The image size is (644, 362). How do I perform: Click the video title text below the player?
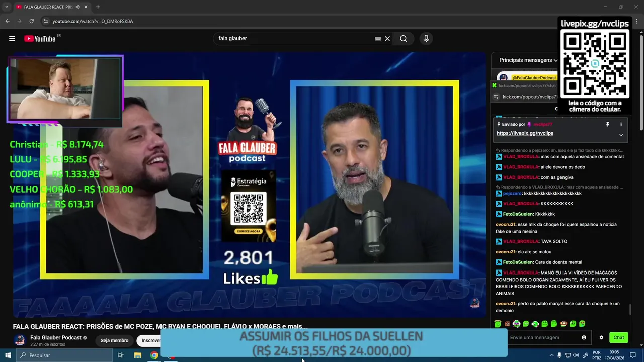160,326
